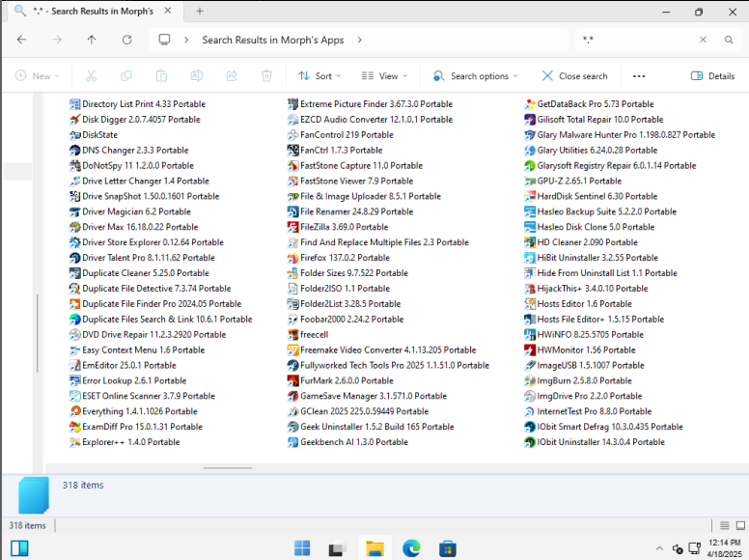
Task: Open the New dropdown menu
Action: [x=38, y=76]
